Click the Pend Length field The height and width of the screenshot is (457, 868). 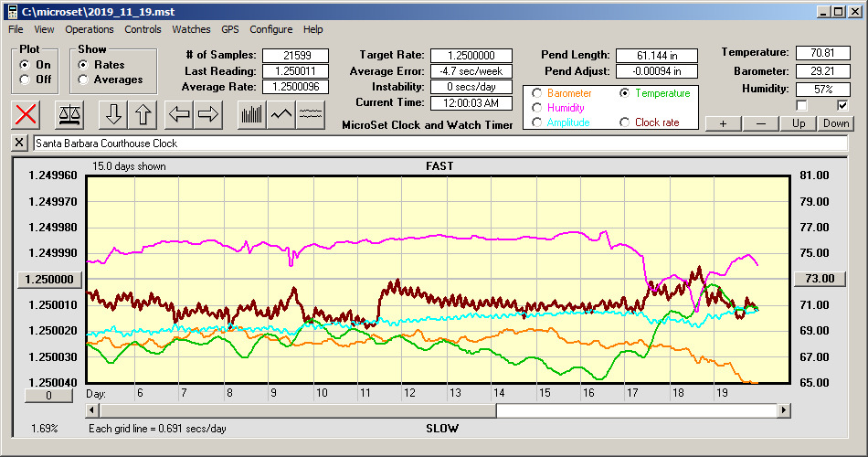[657, 56]
